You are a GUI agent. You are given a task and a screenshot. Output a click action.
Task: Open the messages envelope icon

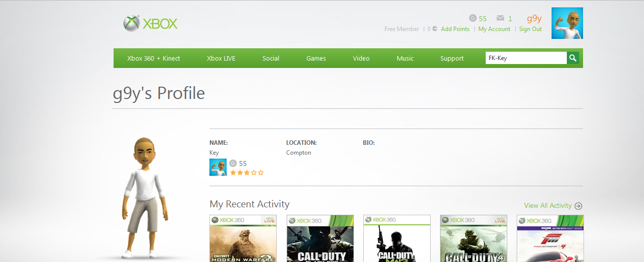[x=500, y=18]
